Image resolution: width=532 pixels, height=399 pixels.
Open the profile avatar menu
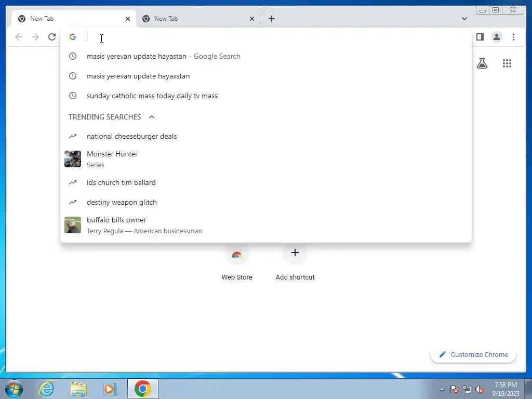pyautogui.click(x=496, y=37)
